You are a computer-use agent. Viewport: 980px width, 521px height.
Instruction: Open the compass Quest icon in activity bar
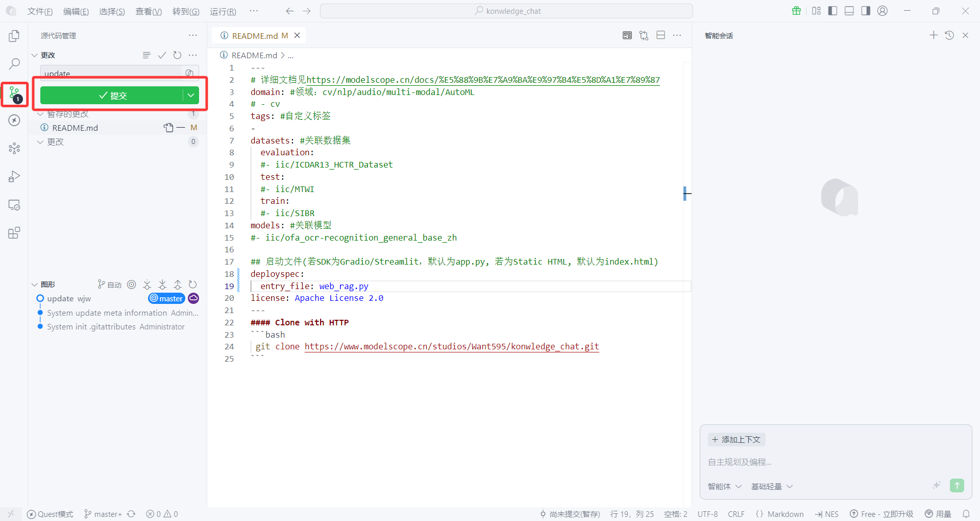click(14, 121)
